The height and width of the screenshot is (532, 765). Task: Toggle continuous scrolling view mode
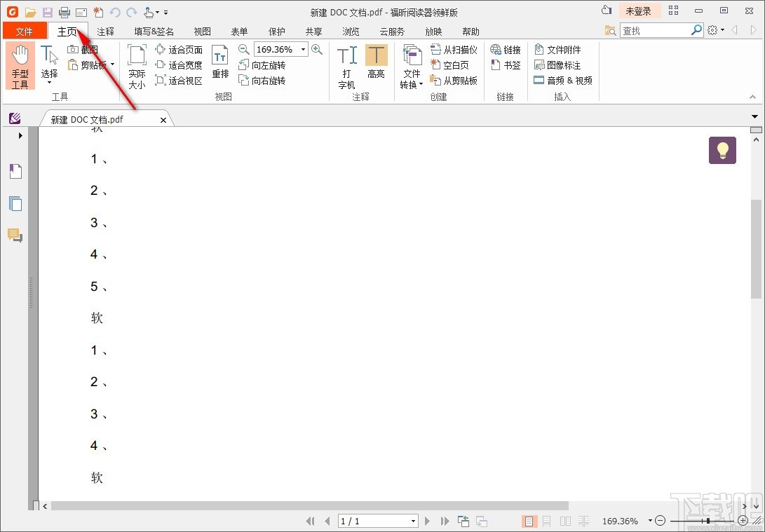(x=546, y=521)
